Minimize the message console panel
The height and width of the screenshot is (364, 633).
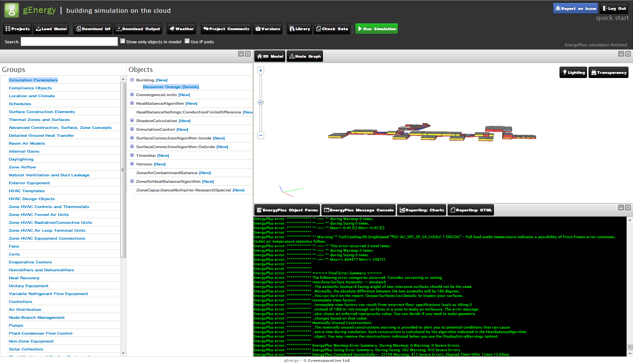point(621,208)
